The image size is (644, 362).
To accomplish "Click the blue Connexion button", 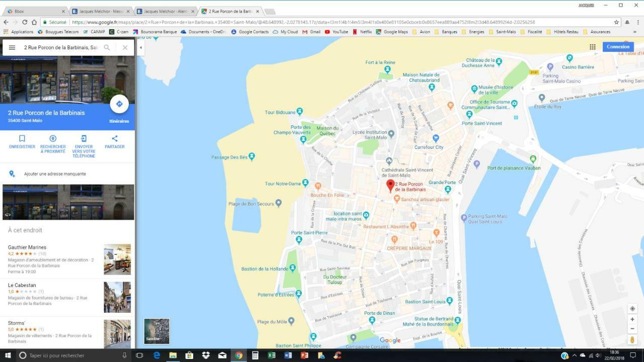I will tap(618, 47).
